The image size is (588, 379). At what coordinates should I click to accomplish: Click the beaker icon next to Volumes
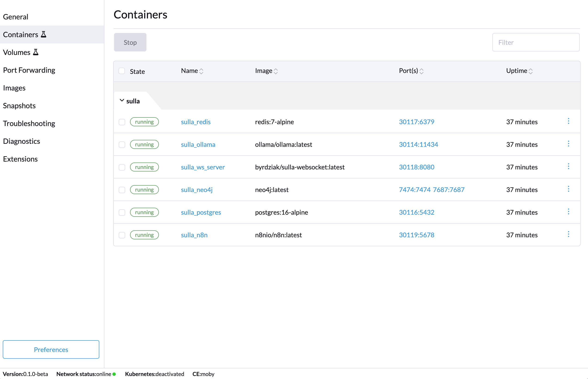[x=36, y=52]
